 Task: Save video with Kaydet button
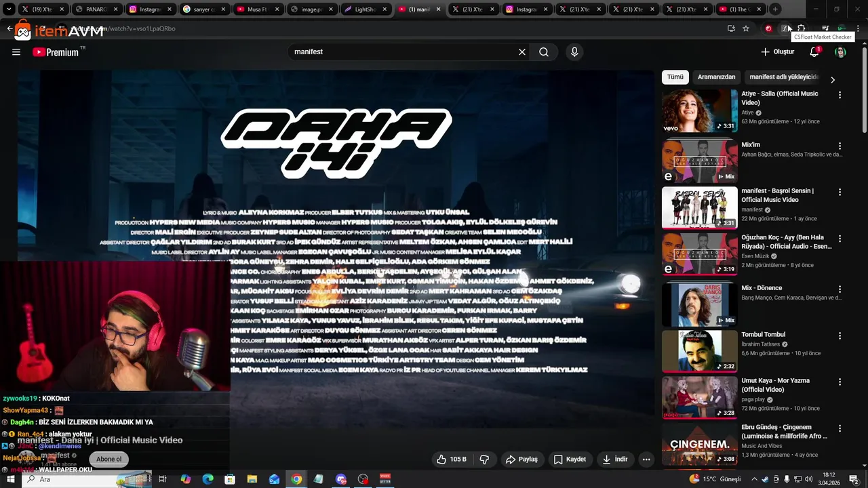pyautogui.click(x=570, y=460)
